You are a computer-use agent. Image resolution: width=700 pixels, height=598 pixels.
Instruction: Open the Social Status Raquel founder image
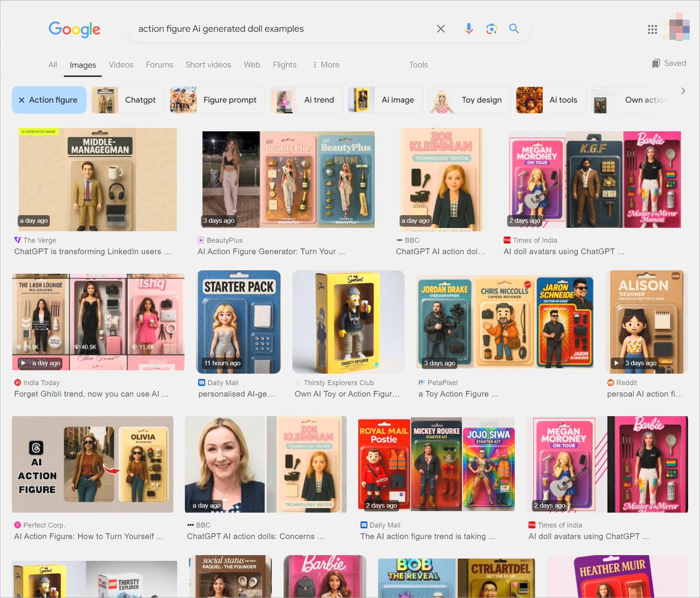[231, 576]
